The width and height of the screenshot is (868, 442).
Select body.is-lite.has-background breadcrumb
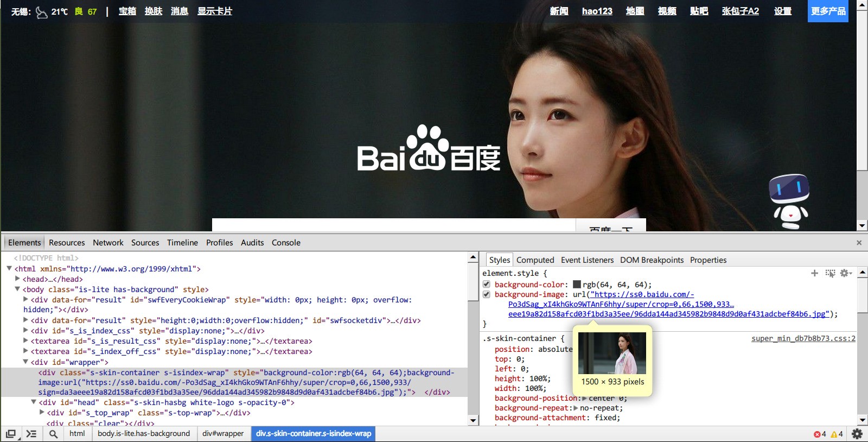[x=144, y=433]
